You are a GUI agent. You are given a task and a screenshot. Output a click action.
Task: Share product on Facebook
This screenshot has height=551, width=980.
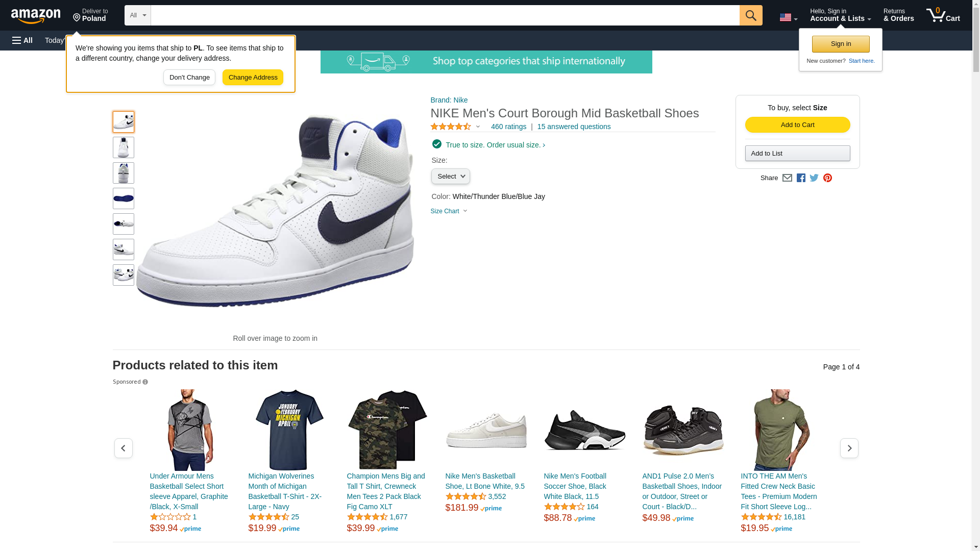pyautogui.click(x=801, y=178)
